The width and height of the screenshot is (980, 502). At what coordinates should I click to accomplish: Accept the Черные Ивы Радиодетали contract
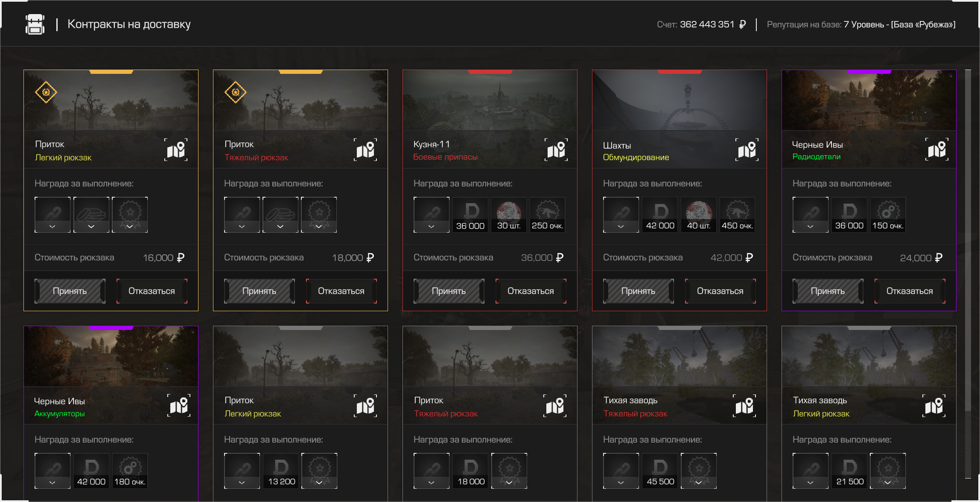coord(828,291)
